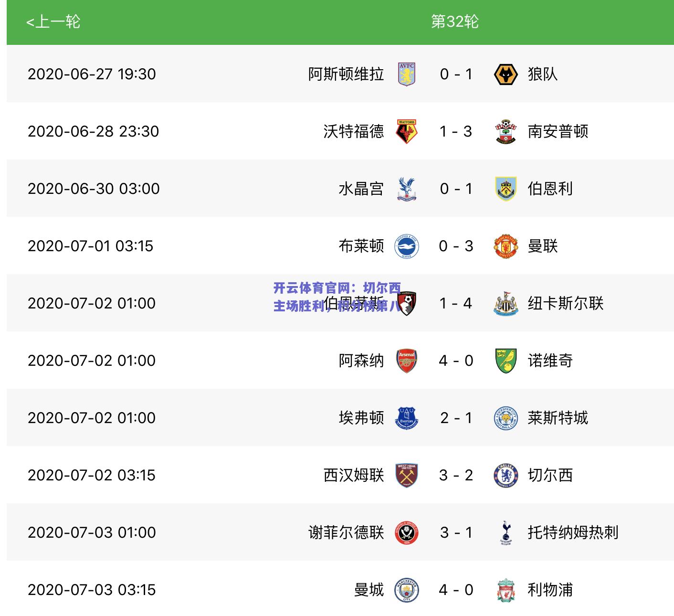This screenshot has width=674, height=616.
Task: Click the Manchester United crest
Action: [505, 246]
